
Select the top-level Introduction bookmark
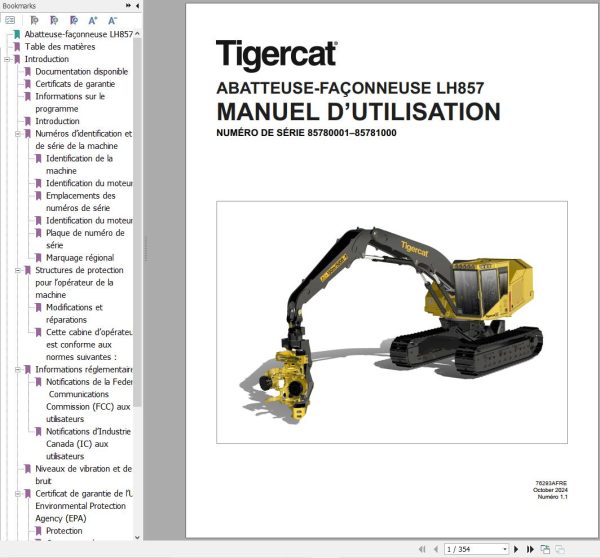coord(47,59)
